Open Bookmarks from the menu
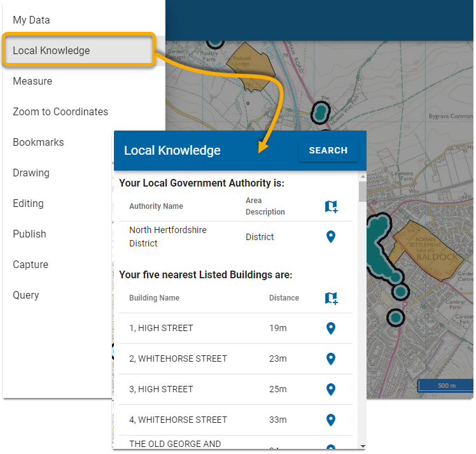Viewport: 476px width, 454px height. (x=38, y=143)
